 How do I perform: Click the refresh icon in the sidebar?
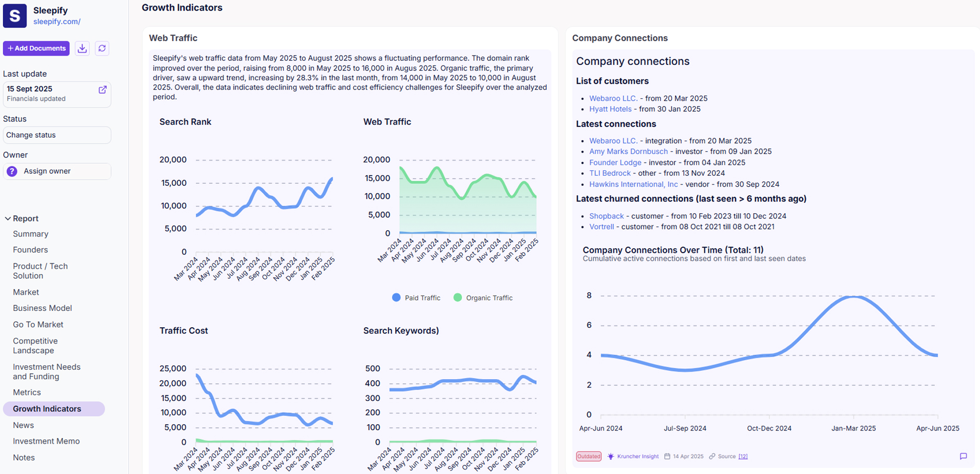(102, 48)
